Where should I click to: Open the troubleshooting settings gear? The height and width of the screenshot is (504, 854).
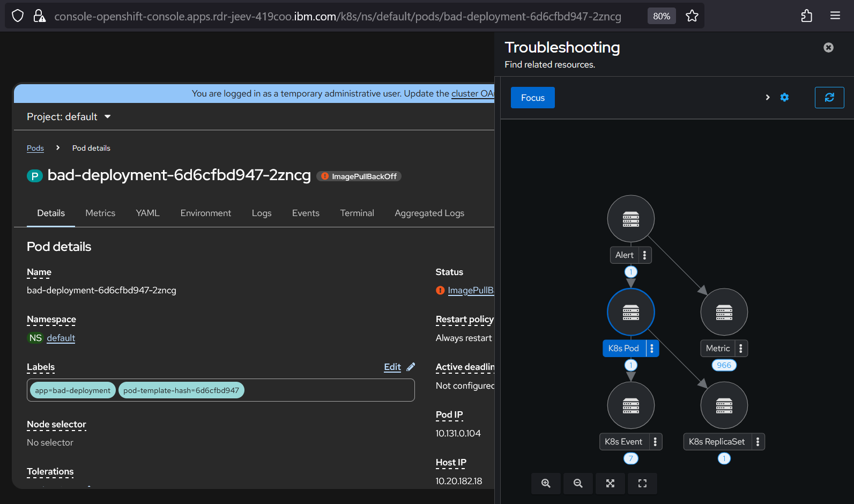784,97
